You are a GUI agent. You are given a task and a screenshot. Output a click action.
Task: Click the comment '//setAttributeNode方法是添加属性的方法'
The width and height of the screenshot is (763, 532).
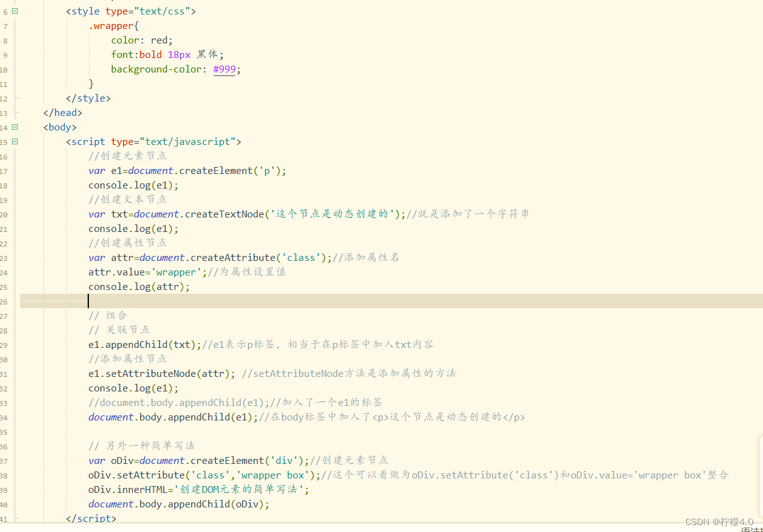[349, 373]
